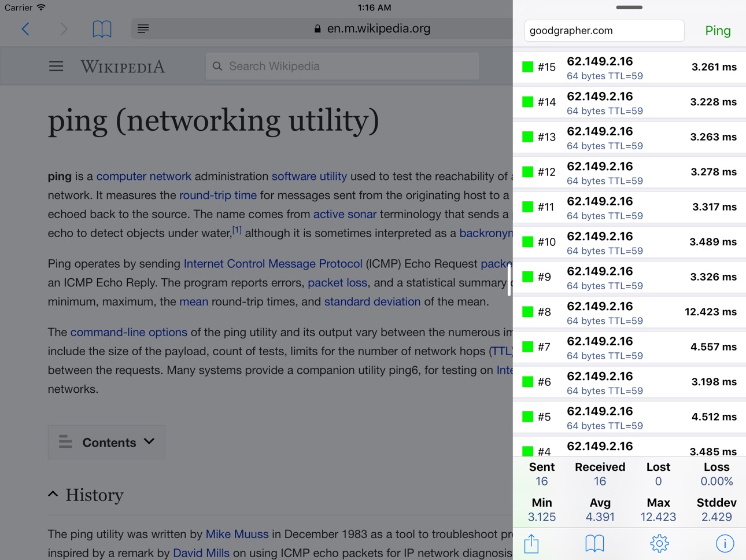The height and width of the screenshot is (560, 746).
Task: Select ping result row #11
Action: pos(629,208)
